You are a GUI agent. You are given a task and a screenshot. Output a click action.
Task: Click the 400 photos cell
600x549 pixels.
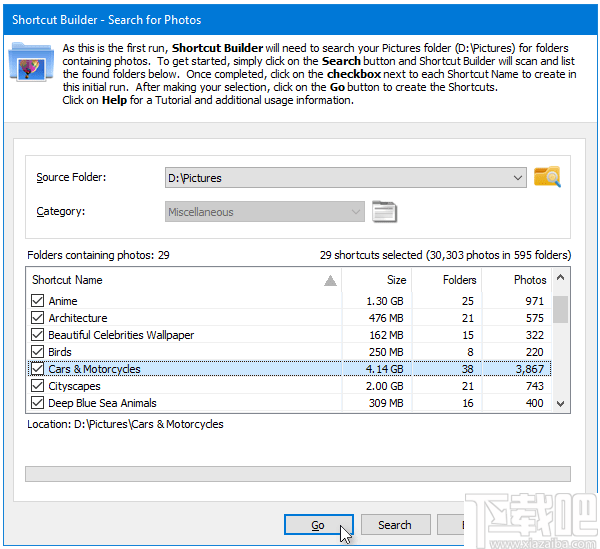click(x=535, y=403)
